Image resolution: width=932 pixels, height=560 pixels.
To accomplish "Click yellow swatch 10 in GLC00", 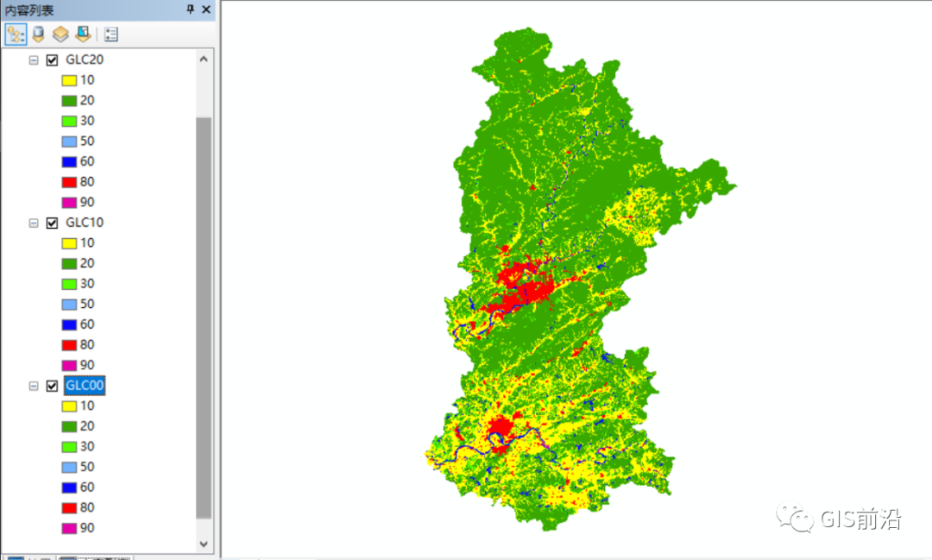I will pyautogui.click(x=70, y=406).
